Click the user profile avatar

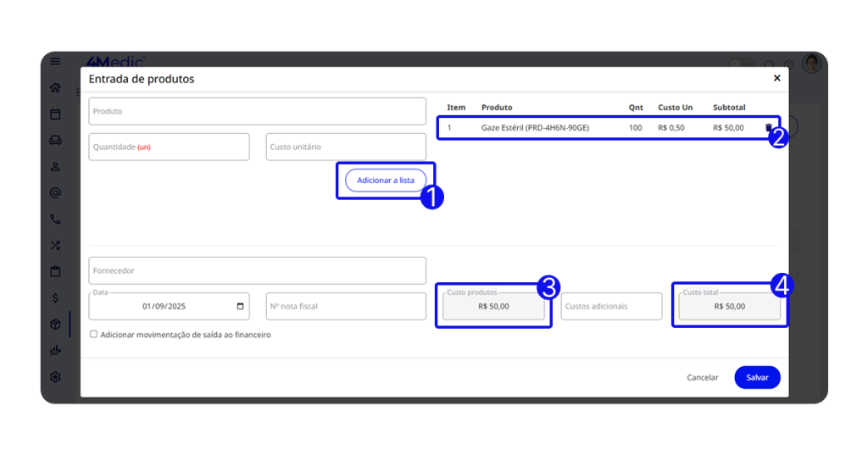point(811,64)
